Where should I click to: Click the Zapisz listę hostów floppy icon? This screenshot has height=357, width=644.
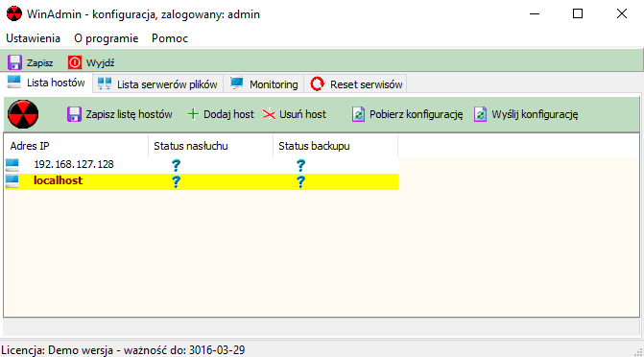(74, 114)
